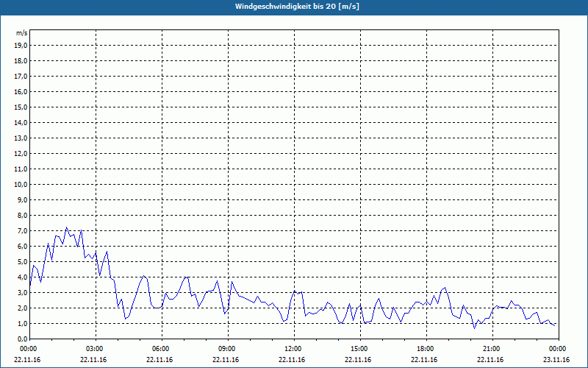Screen dimensions: 588x368
Task: Select the 21:00 time axis label
Action: [x=492, y=349]
